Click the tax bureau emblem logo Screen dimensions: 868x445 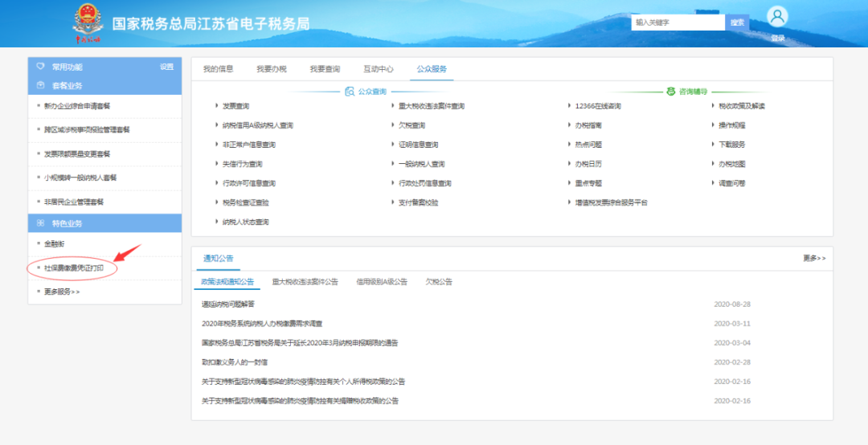[88, 22]
